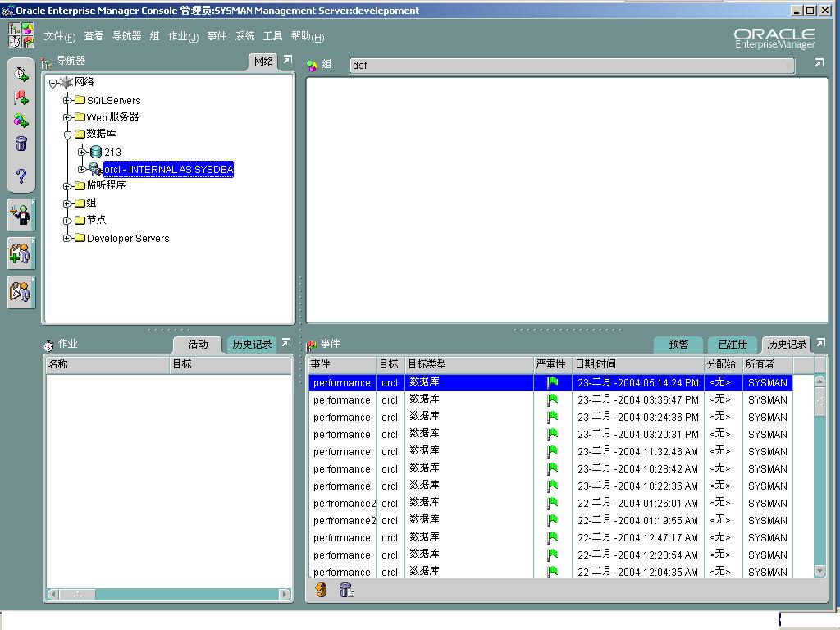The image size is (840, 630).
Task: Click the green flag in first performance row
Action: click(552, 382)
